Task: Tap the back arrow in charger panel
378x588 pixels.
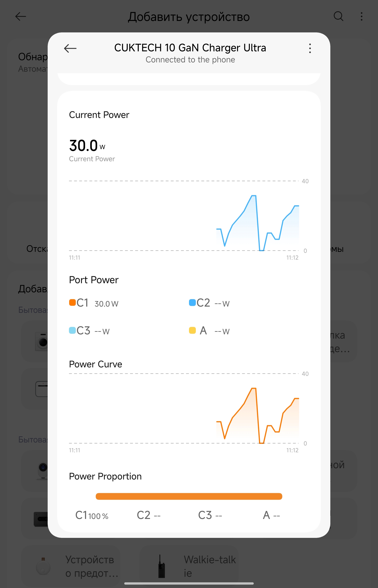Action: (x=70, y=48)
